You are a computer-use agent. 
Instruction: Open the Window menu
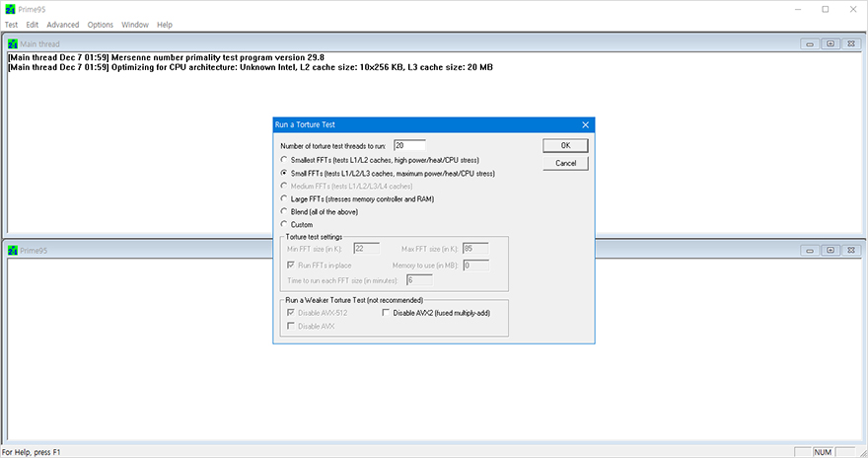point(135,25)
